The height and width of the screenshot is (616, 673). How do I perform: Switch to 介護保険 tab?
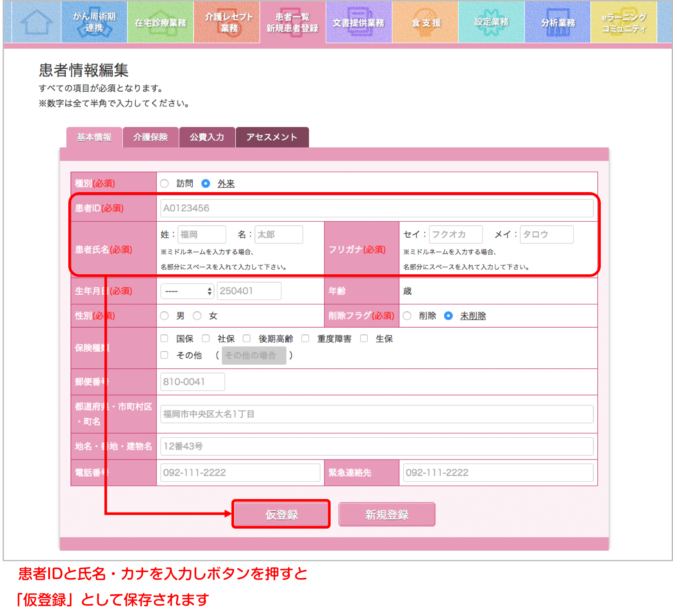click(151, 137)
